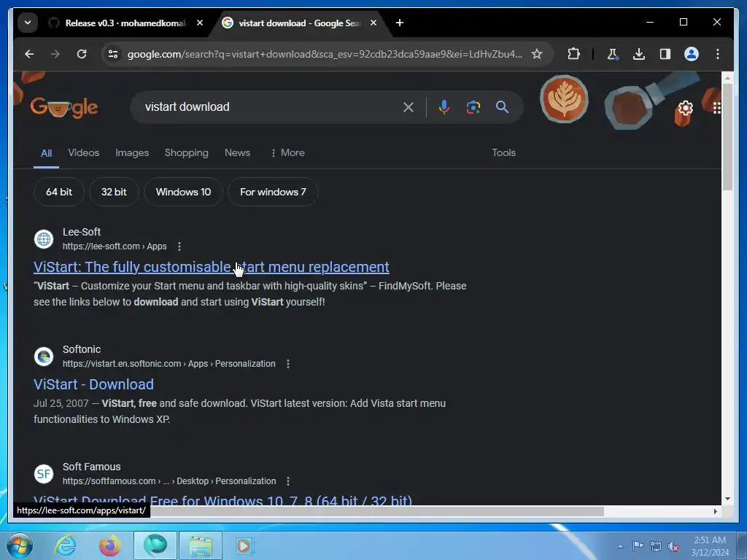The height and width of the screenshot is (560, 747).
Task: Open Google quick settings gear
Action: coord(685,108)
